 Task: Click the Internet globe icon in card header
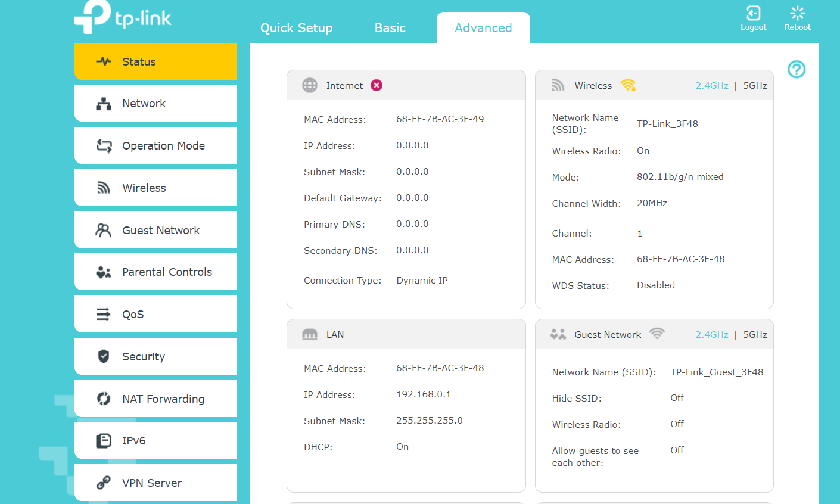point(310,85)
